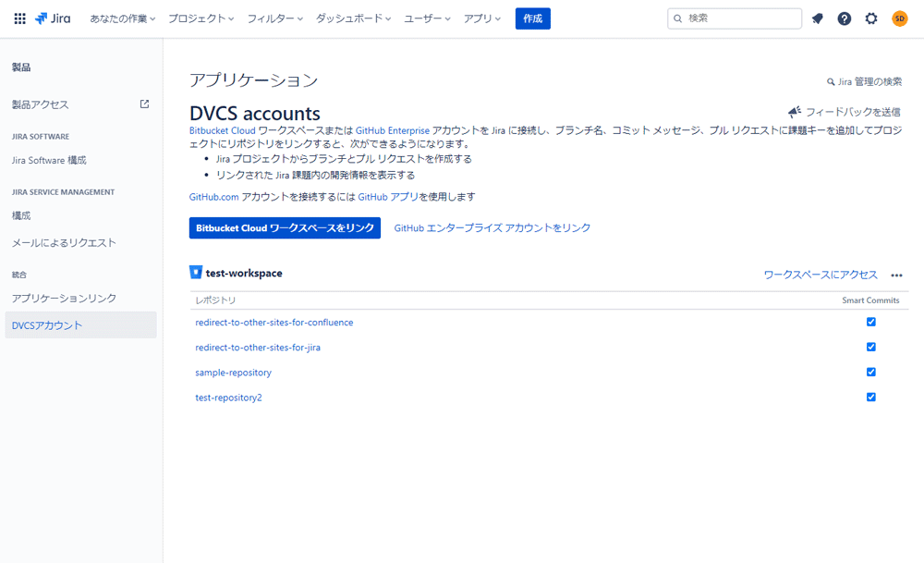This screenshot has height=563, width=924.
Task: Click the Bitbucket icon next to test-workspace
Action: pyautogui.click(x=196, y=272)
